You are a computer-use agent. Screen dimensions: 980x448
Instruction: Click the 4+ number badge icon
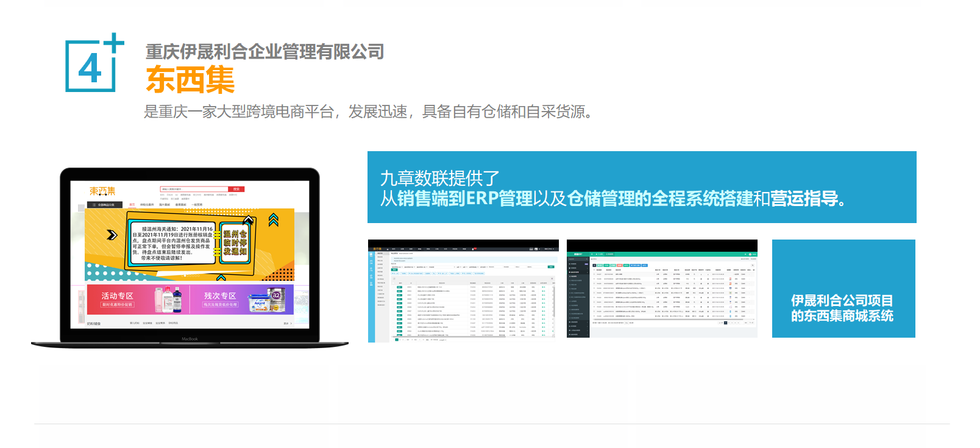tap(94, 63)
